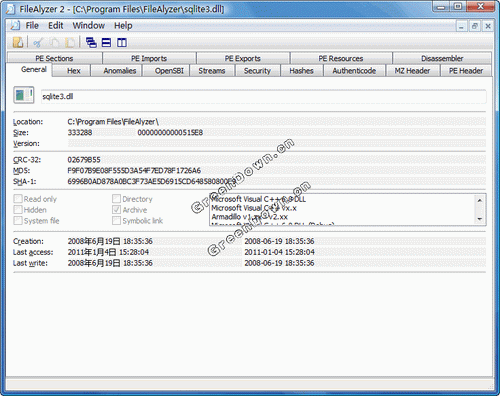Toggle the Read only checkbox
Viewport: 500px width, 396px height.
18,199
